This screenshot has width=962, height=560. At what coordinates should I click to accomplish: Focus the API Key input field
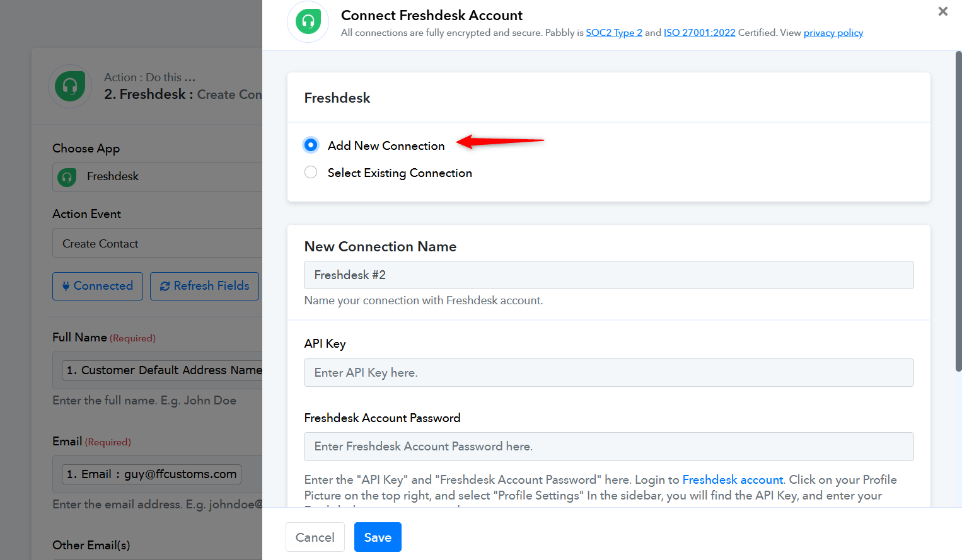[609, 372]
